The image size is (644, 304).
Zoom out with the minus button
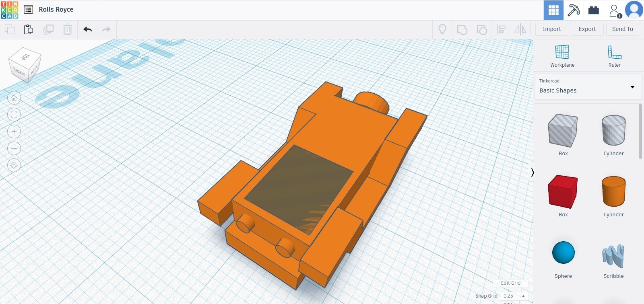(x=14, y=148)
